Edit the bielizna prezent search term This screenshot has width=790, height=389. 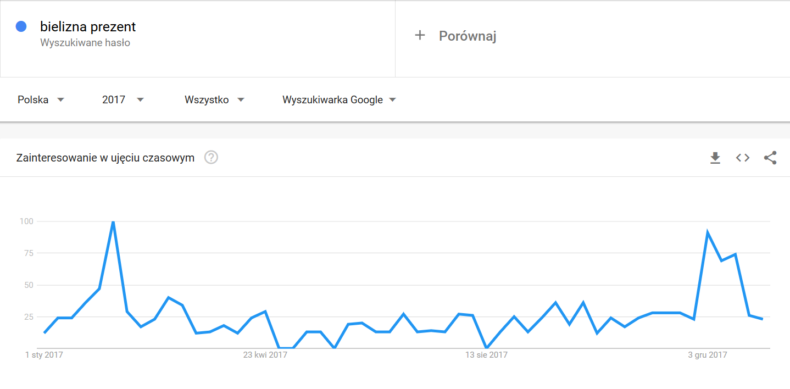[x=88, y=27]
